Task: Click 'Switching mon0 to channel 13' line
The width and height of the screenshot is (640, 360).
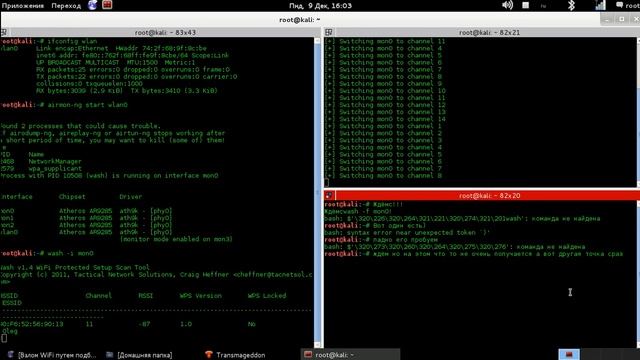Action: point(385,112)
